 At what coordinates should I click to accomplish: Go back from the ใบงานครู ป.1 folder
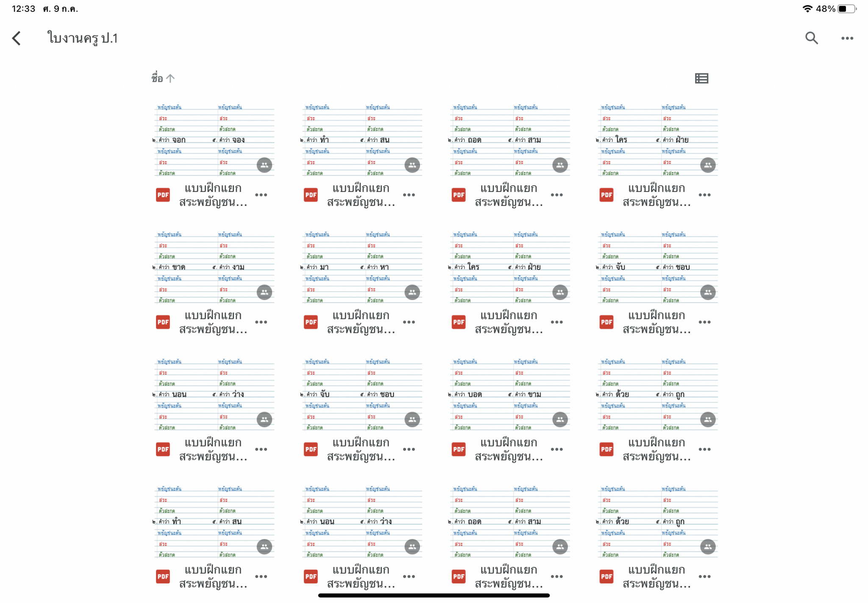click(17, 38)
